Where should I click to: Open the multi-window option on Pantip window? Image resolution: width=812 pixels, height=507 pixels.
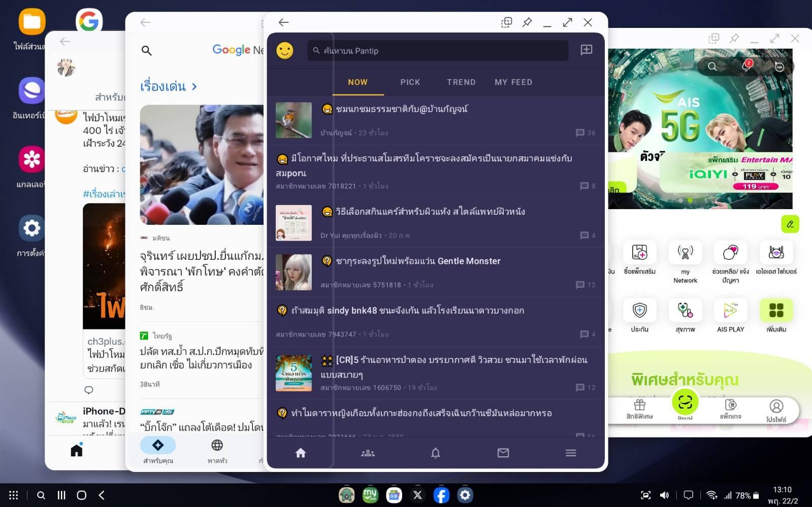(x=506, y=22)
